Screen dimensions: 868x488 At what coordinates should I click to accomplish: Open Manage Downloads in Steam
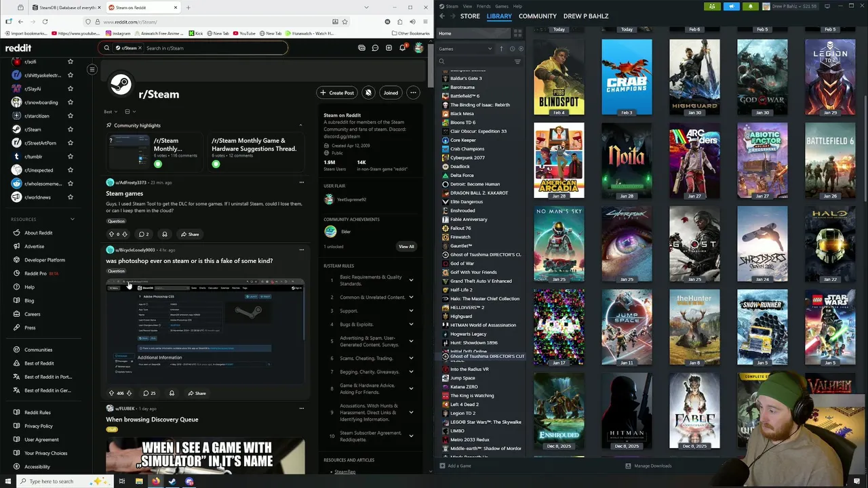[648, 466]
